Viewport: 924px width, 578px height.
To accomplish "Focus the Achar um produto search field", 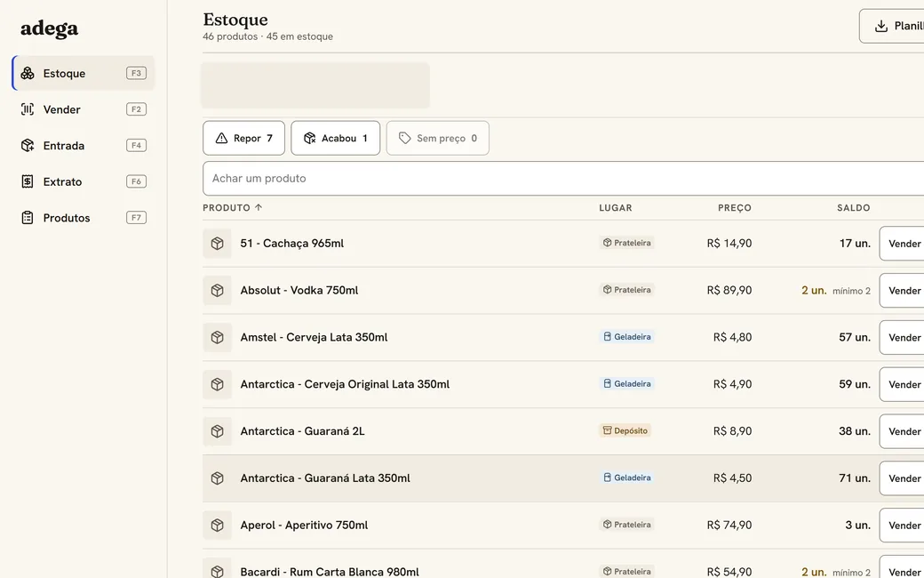I will [x=563, y=178].
